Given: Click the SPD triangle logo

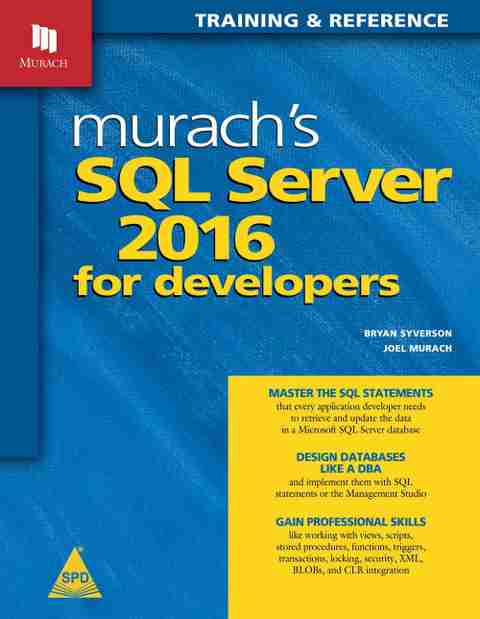Looking at the screenshot, I should (x=75, y=574).
